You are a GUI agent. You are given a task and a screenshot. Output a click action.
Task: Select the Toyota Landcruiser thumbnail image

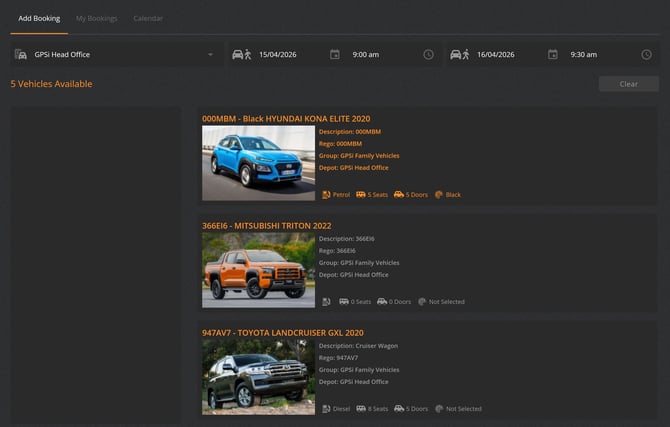pyautogui.click(x=259, y=377)
